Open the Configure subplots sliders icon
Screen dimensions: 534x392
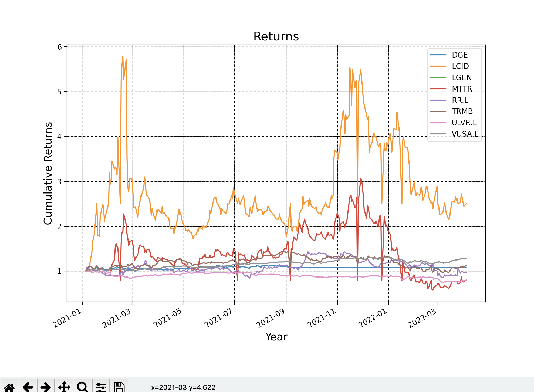(101, 387)
